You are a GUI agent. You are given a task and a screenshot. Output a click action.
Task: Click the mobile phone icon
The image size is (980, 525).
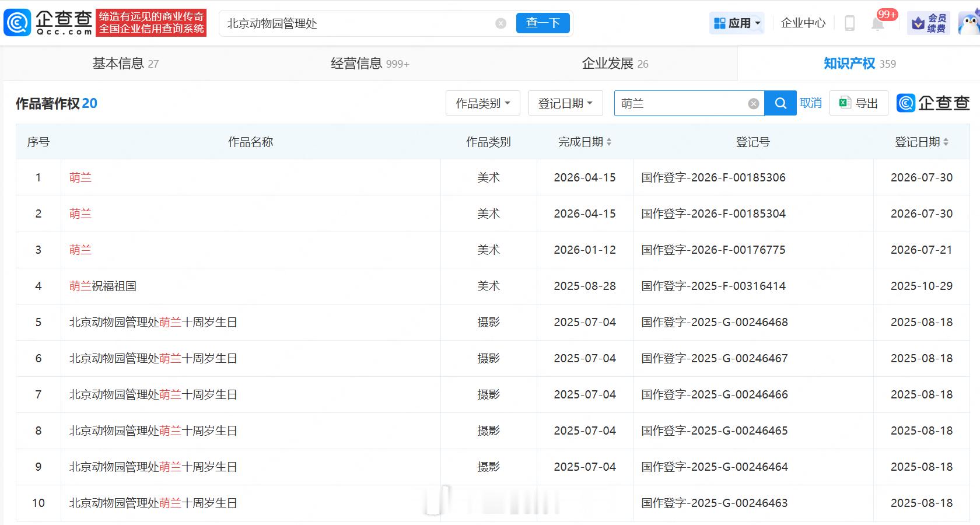[x=849, y=23]
